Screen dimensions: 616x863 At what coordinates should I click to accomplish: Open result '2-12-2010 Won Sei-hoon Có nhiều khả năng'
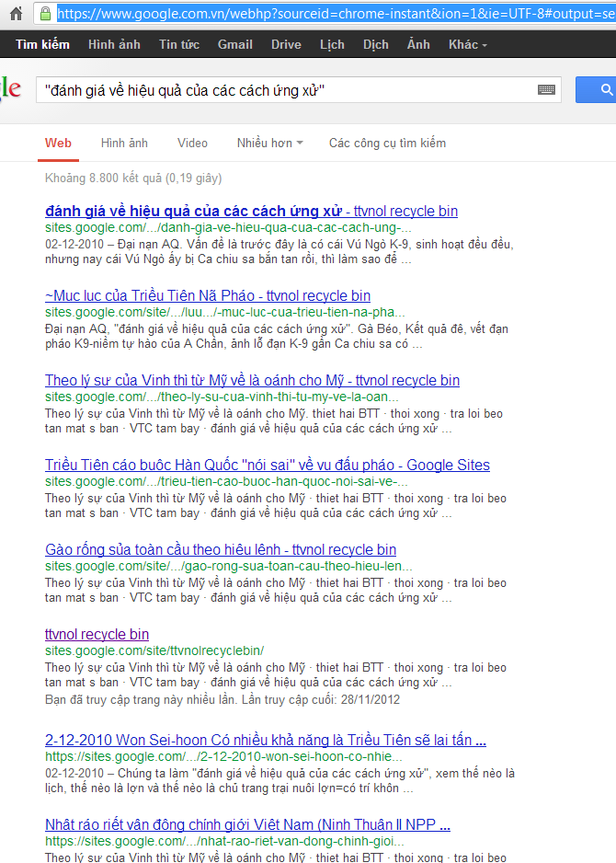click(x=266, y=741)
